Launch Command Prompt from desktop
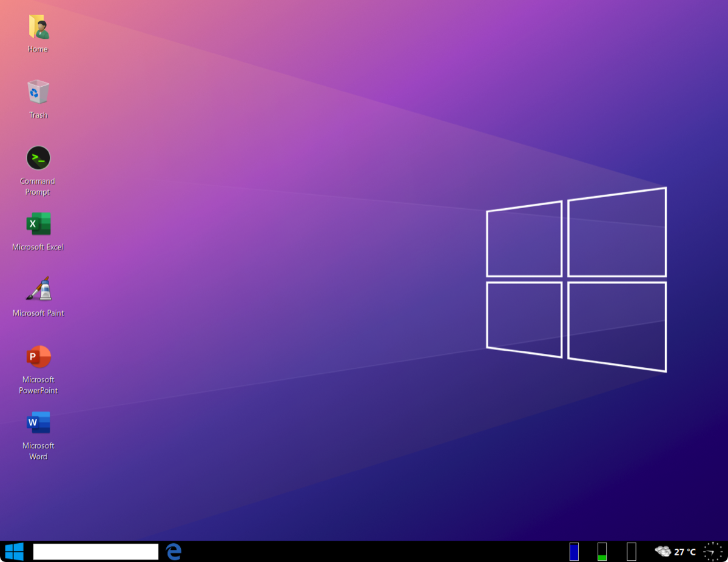The height and width of the screenshot is (562, 728). click(x=38, y=158)
